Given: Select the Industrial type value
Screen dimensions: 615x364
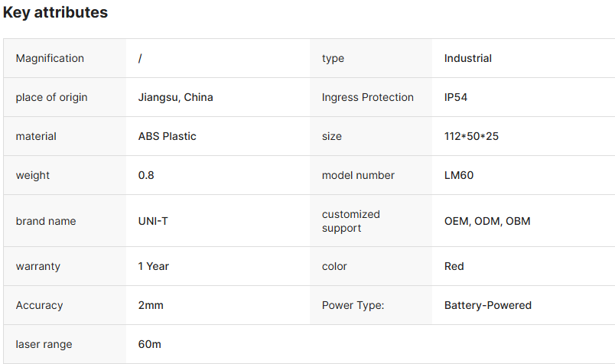Looking at the screenshot, I should [467, 58].
